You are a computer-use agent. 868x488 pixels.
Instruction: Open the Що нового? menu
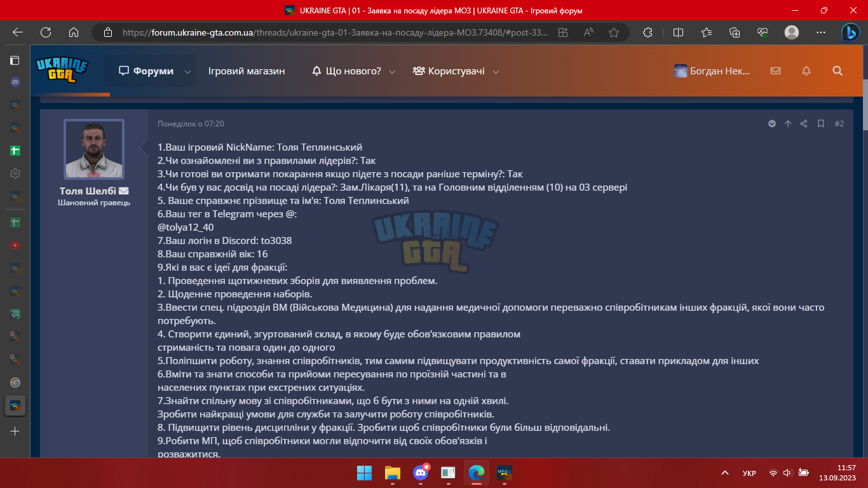(x=346, y=71)
